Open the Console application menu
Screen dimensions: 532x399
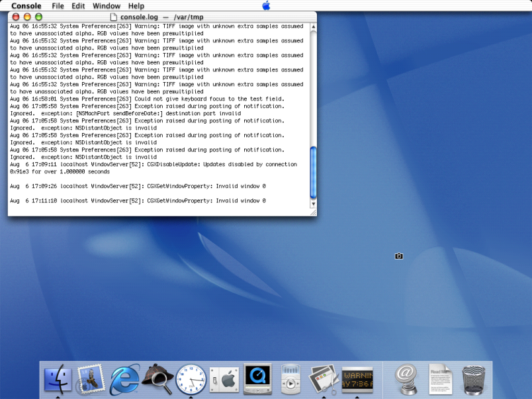click(x=26, y=6)
